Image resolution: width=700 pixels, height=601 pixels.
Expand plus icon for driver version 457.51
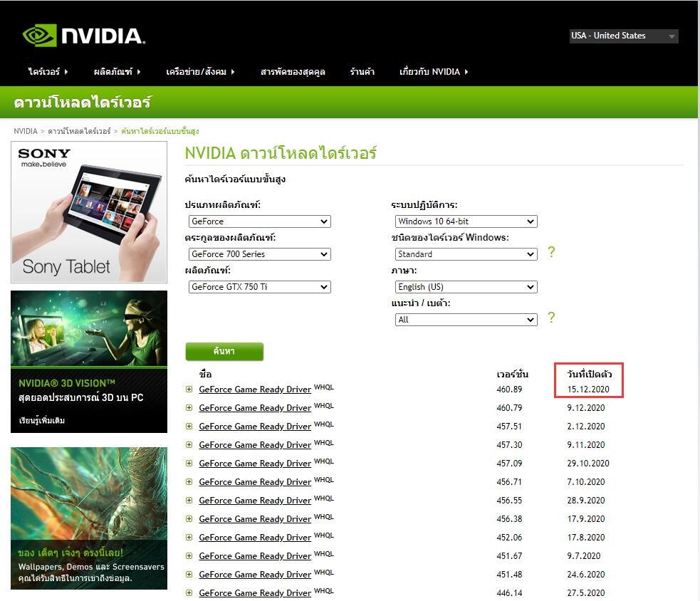[x=189, y=427]
